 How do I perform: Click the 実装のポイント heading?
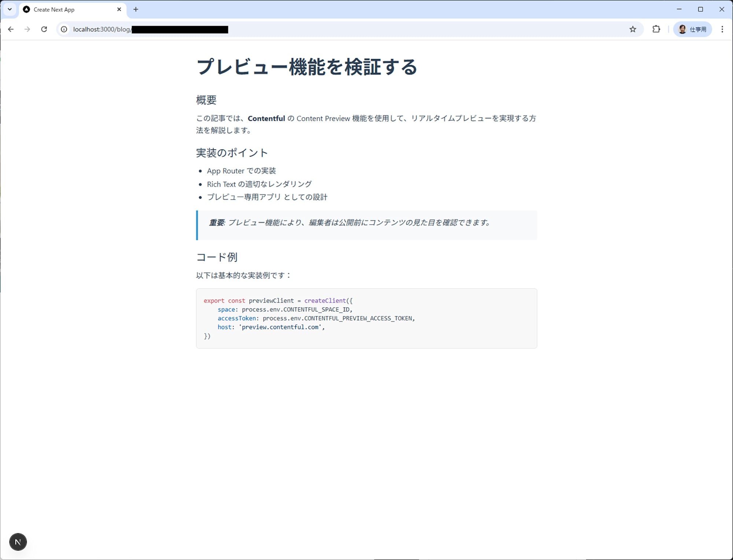click(x=232, y=152)
